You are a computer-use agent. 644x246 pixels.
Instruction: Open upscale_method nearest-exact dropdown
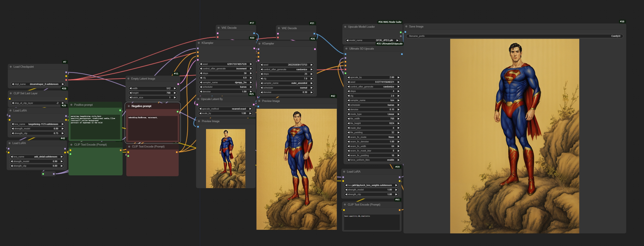pyautogui.click(x=225, y=109)
